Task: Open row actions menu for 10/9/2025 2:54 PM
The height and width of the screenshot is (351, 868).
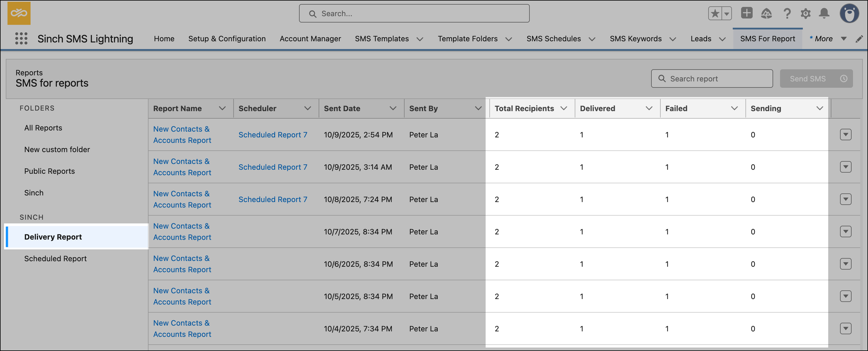Action: (x=846, y=135)
